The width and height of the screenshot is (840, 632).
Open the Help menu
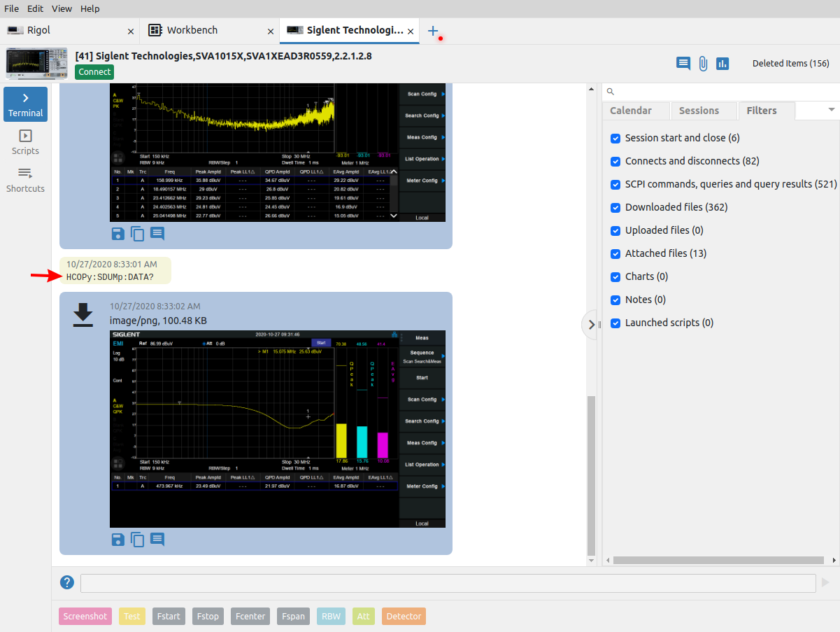click(x=90, y=9)
